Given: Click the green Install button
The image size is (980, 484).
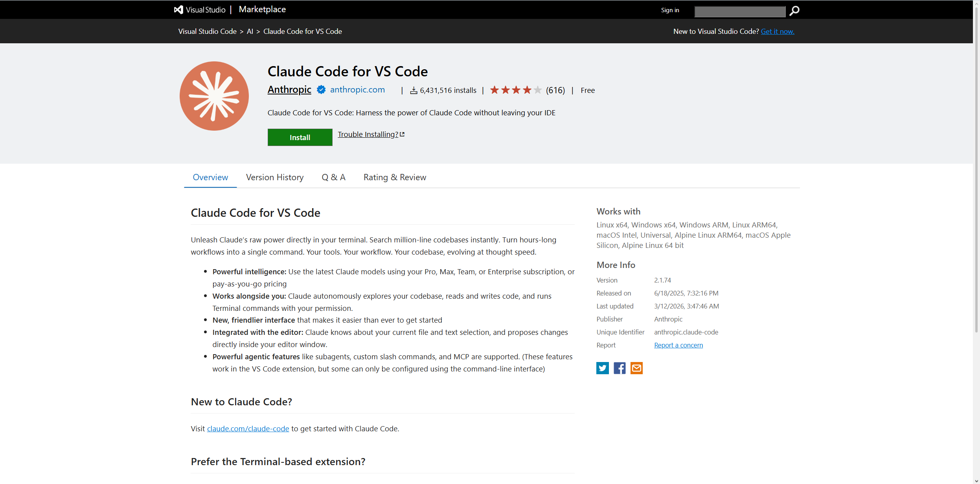Looking at the screenshot, I should click(x=300, y=137).
